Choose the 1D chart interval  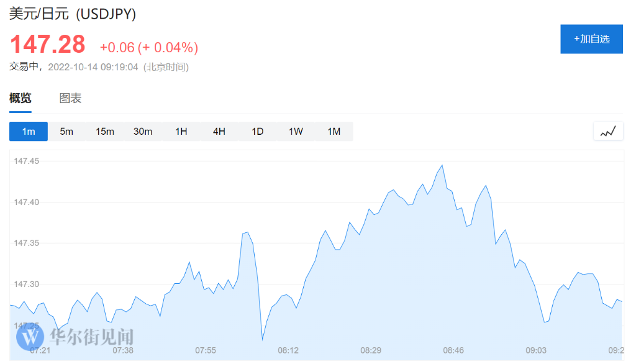click(257, 131)
